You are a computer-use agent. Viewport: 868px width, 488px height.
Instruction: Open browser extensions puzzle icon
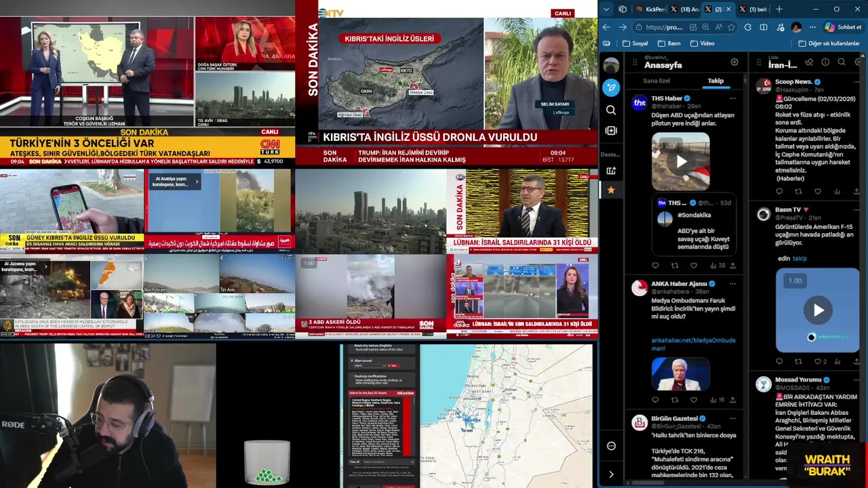(748, 27)
